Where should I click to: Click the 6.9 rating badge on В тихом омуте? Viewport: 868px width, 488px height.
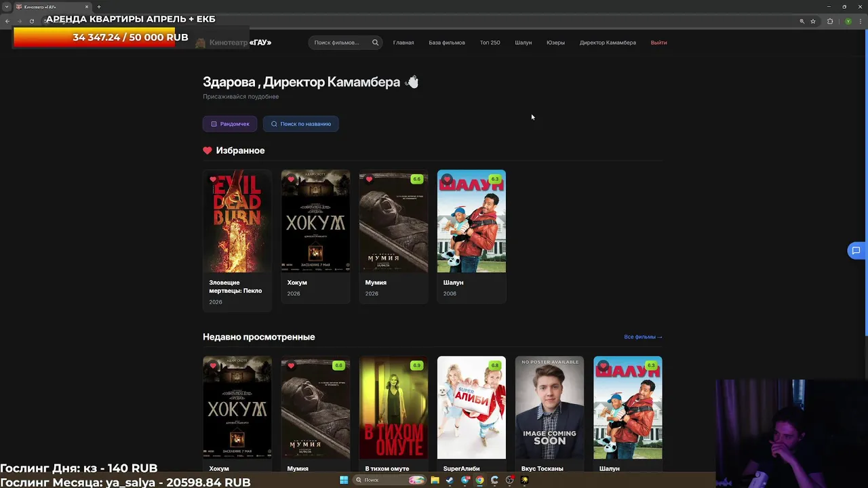click(416, 365)
